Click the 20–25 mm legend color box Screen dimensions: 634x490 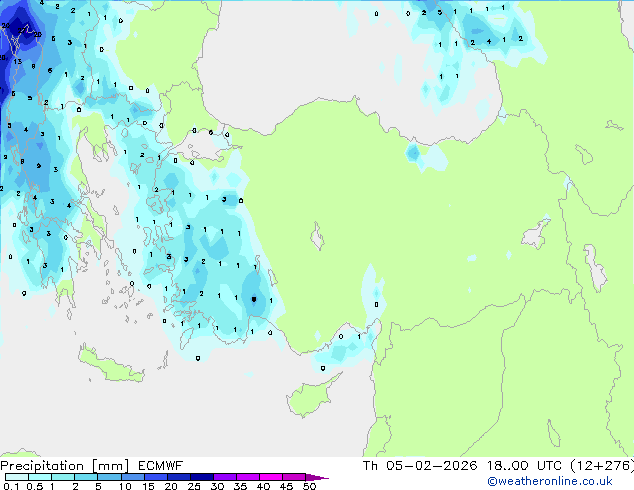click(x=179, y=477)
